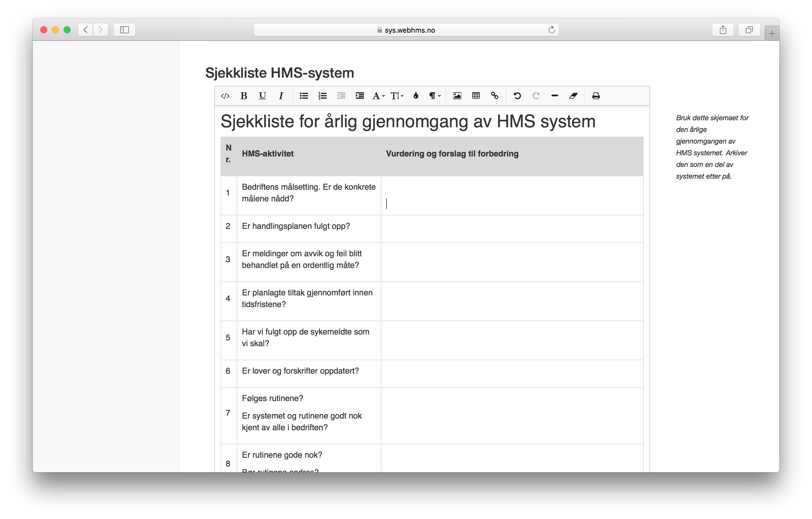Insert a table
The height and width of the screenshot is (519, 812).
(x=476, y=96)
